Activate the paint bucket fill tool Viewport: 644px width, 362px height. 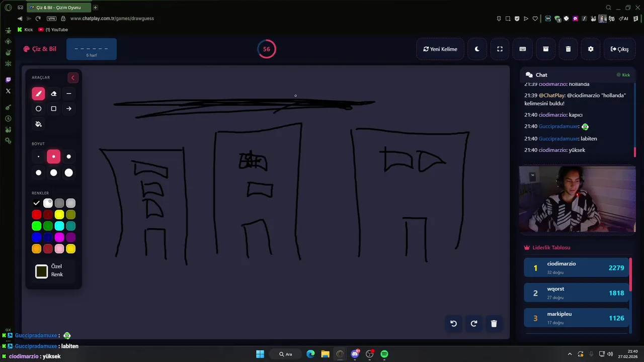click(38, 124)
